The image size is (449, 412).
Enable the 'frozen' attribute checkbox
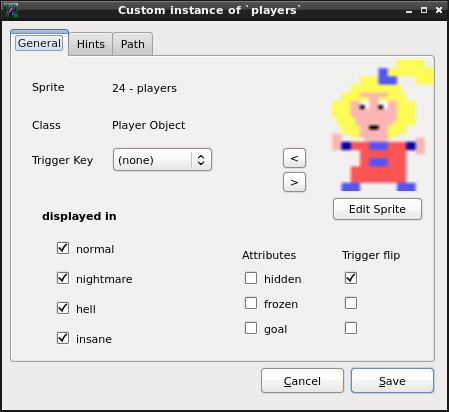pyautogui.click(x=251, y=303)
